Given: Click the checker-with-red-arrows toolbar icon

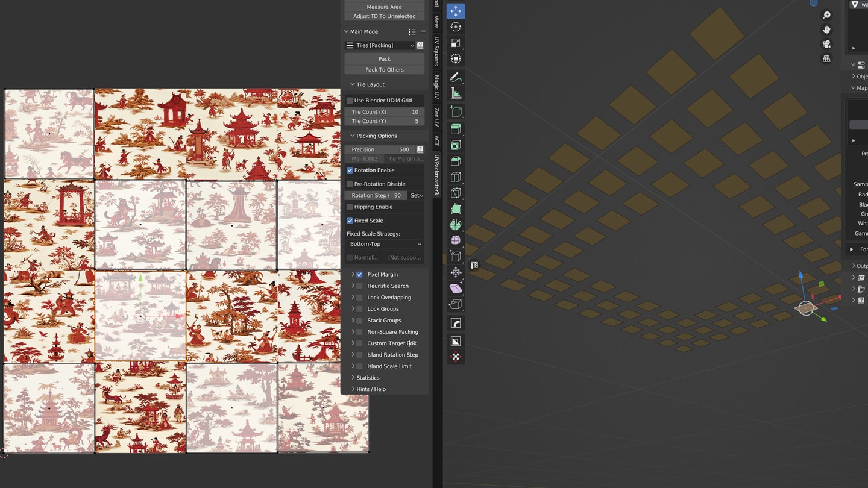Looking at the screenshot, I should (x=456, y=357).
